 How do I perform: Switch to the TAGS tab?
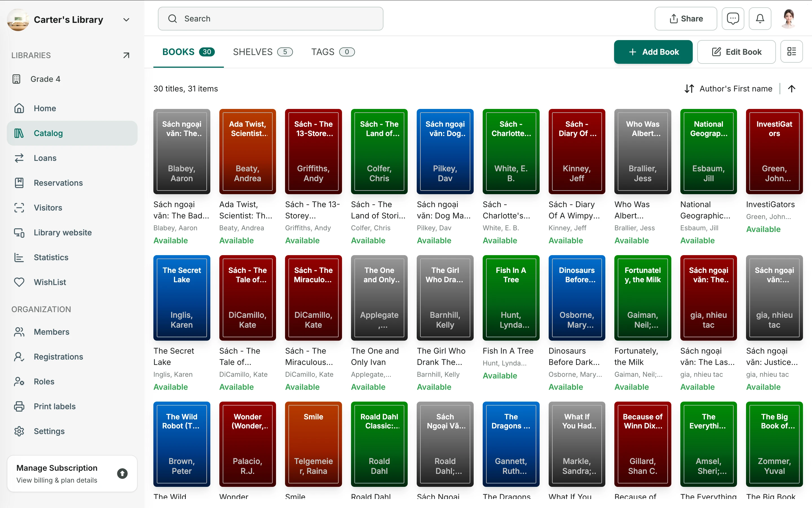(333, 52)
